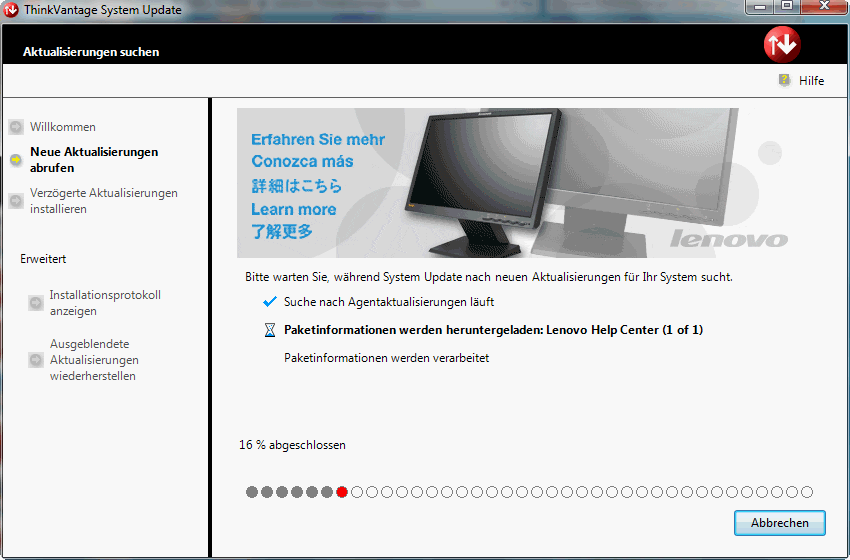
Task: Select Neue Aktualisierungen abrufen
Action: coord(94,160)
